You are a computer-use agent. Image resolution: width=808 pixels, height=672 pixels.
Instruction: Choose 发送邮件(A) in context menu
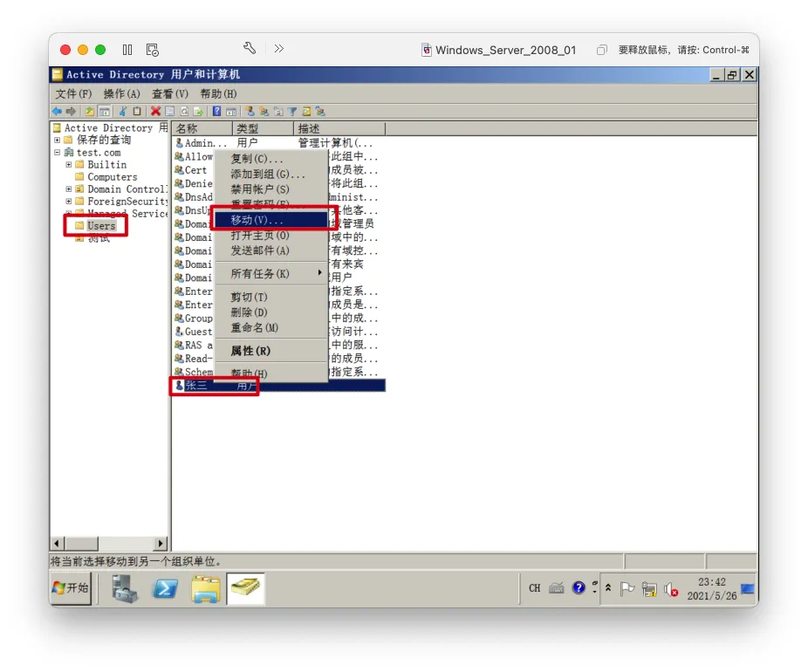pyautogui.click(x=271, y=251)
